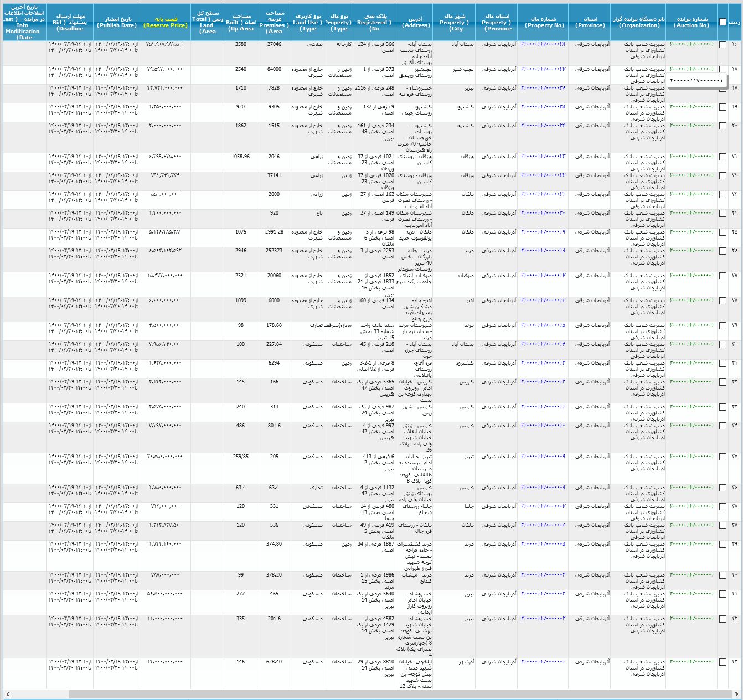
Task: Tick the row 43 checkbox
Action: pyautogui.click(x=723, y=662)
